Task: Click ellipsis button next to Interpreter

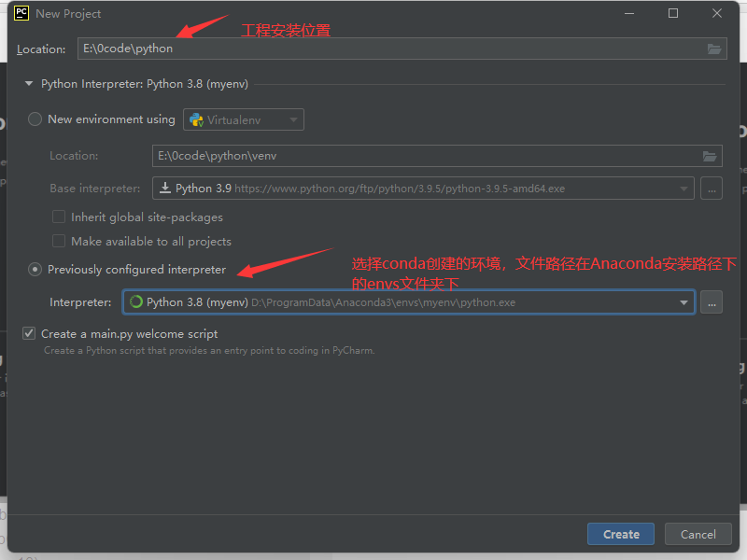Action: pyautogui.click(x=712, y=302)
